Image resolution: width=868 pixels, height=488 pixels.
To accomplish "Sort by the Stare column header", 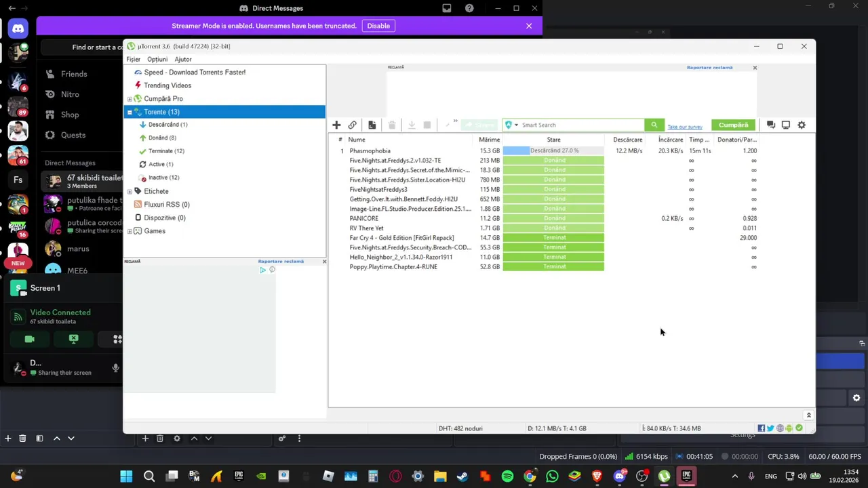I will click(553, 140).
